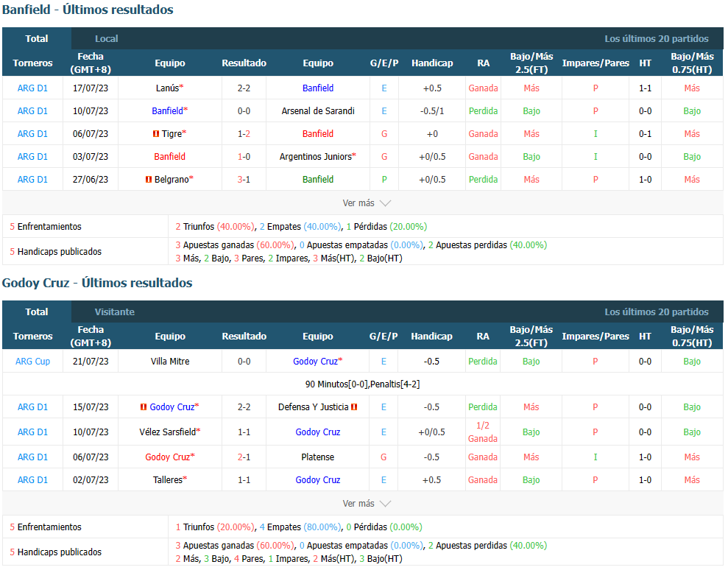The image size is (728, 570).
Task: Click the 1-2 result of Tigre vs Banfield
Action: 244,133
